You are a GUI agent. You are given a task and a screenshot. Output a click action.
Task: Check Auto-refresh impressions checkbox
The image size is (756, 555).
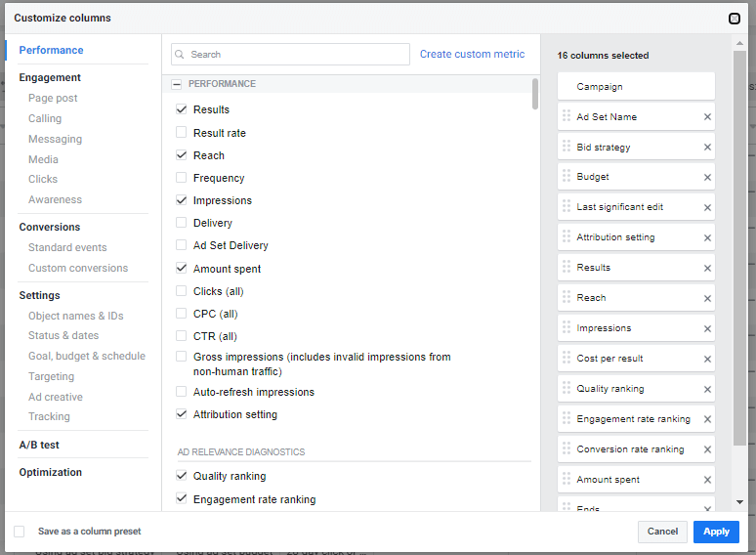tap(182, 392)
